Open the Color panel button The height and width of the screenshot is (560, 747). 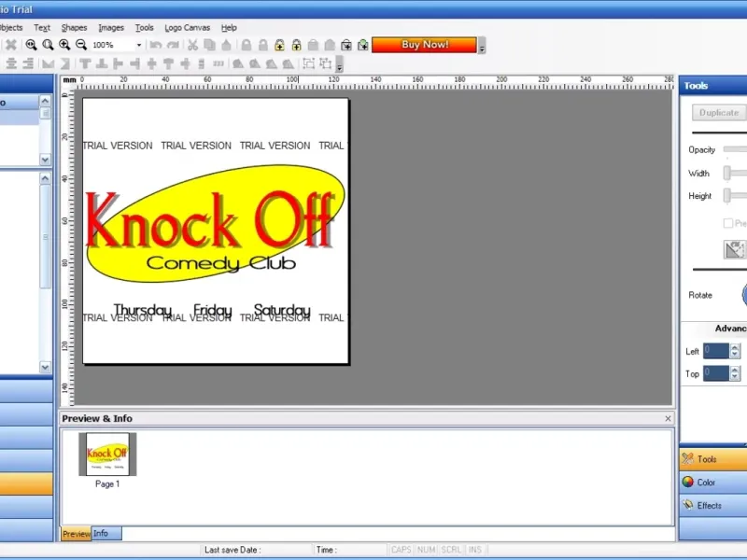(713, 482)
